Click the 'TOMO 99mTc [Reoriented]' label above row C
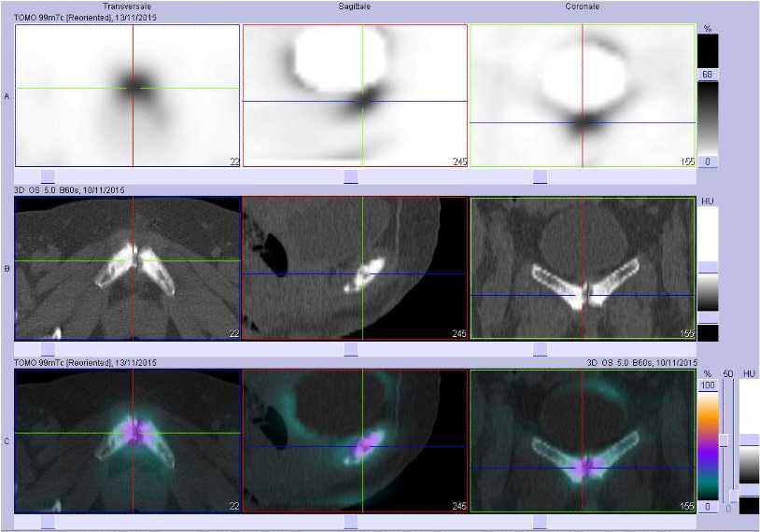This screenshot has height=532, width=760. coord(63,362)
